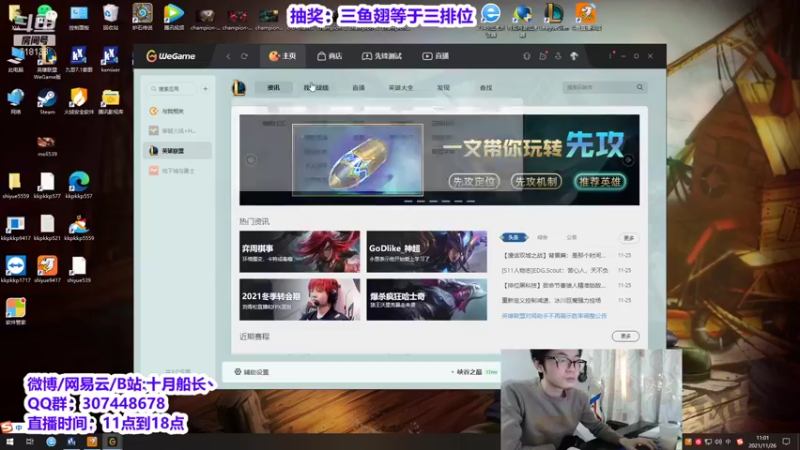The height and width of the screenshot is (450, 800).
Task: Select the 公告 announcements filter
Action: (x=571, y=237)
